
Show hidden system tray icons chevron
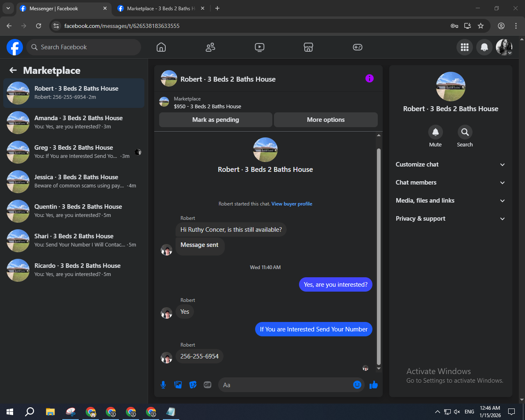pos(437,412)
